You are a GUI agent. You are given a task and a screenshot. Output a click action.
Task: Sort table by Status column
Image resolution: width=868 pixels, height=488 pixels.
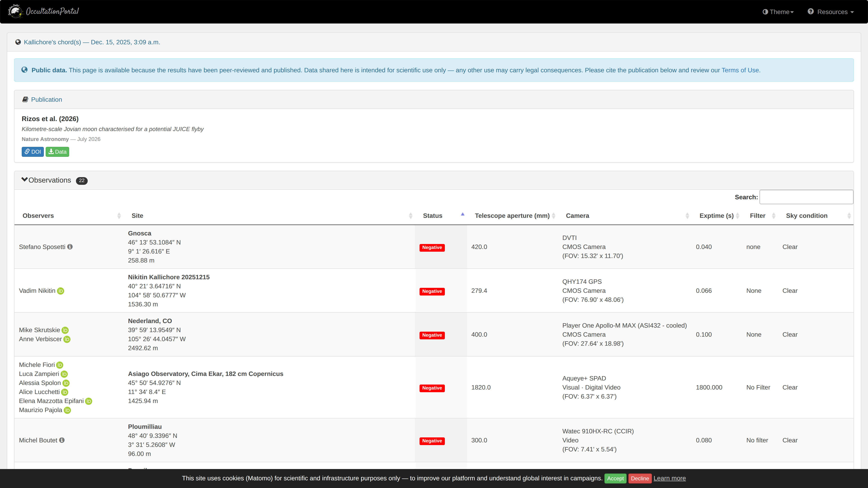pyautogui.click(x=441, y=216)
